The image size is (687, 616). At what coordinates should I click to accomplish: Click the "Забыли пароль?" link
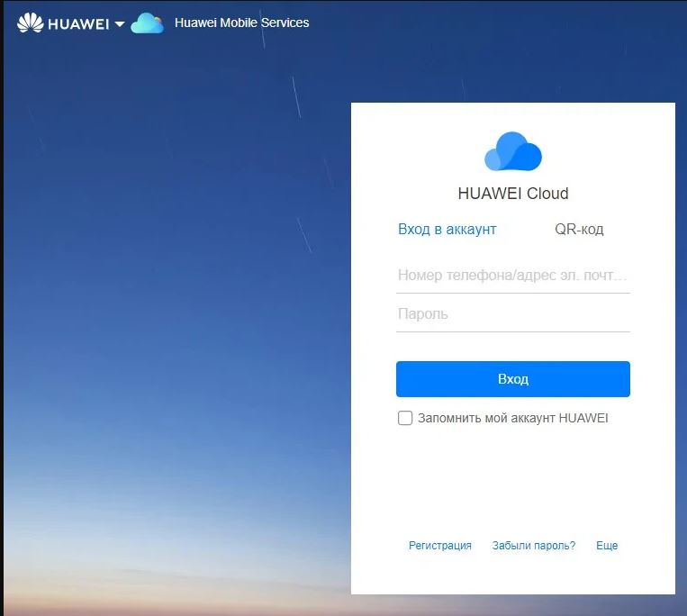click(534, 546)
